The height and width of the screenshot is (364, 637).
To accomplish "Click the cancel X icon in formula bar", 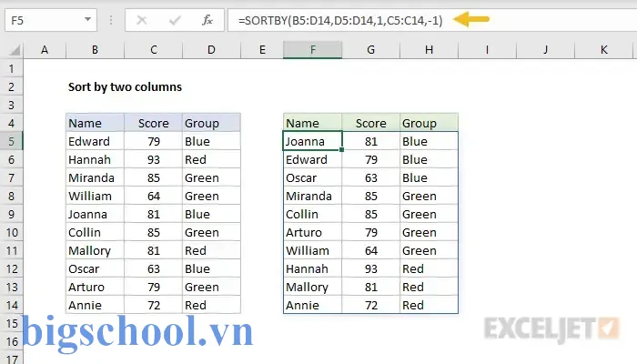I will click(141, 20).
